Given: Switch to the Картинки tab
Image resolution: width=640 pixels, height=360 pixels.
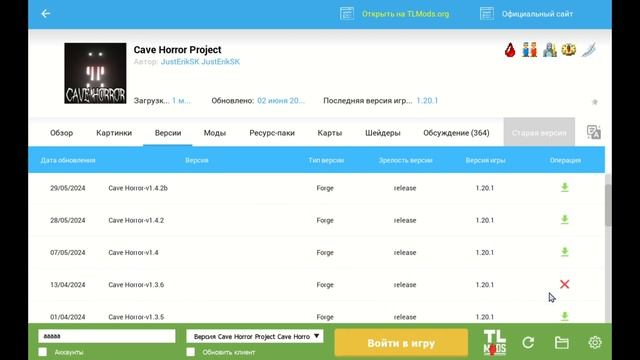Looking at the screenshot, I should [x=114, y=133].
